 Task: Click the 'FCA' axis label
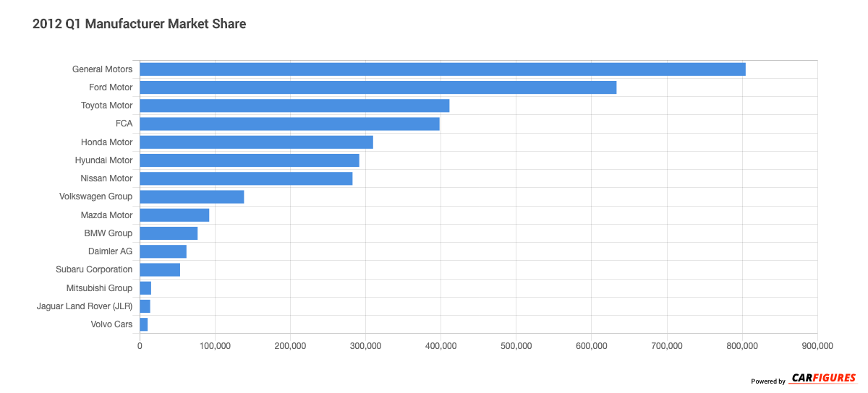coord(124,124)
